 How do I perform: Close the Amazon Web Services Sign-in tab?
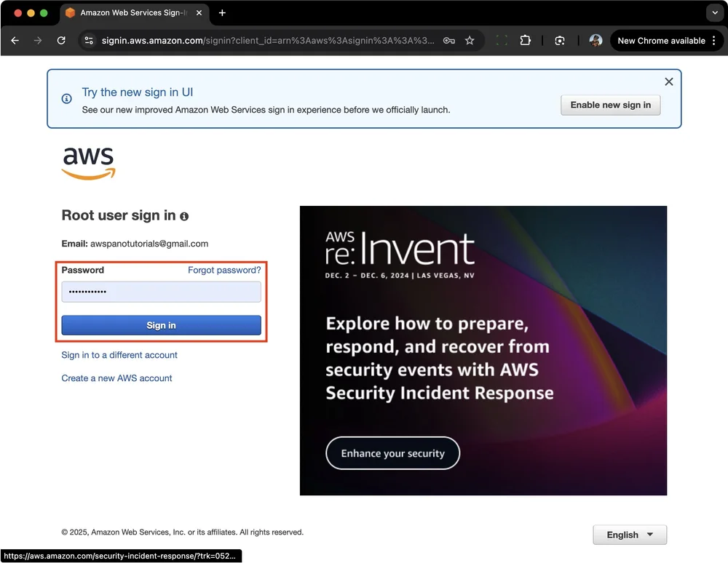point(199,13)
